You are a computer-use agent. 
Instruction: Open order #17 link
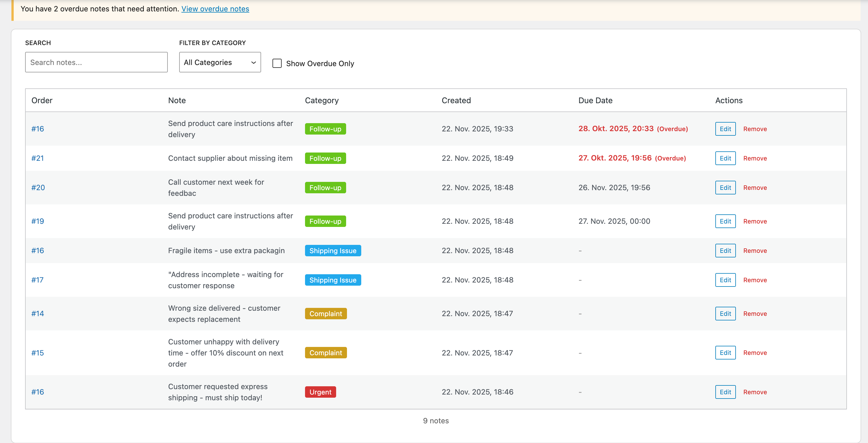(37, 280)
